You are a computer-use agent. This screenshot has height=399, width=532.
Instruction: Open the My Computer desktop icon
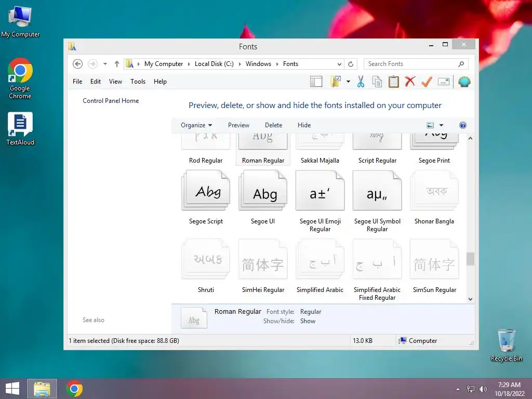[20, 21]
